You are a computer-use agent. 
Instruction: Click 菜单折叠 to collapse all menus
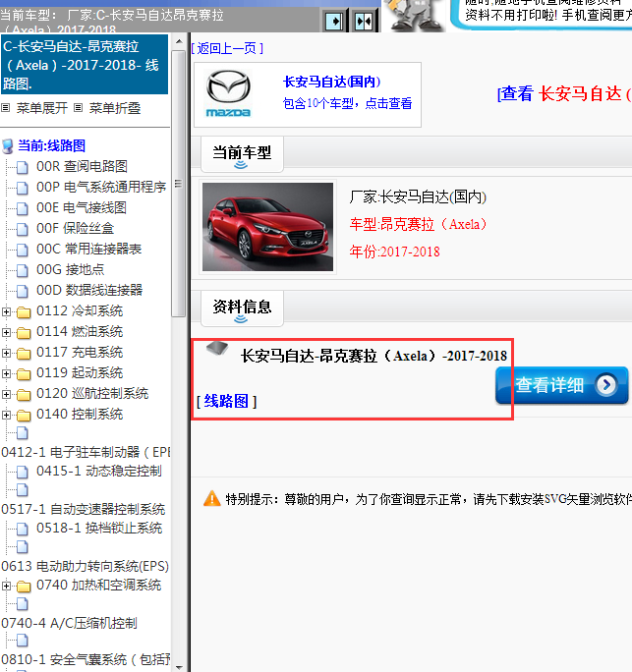coord(114,108)
